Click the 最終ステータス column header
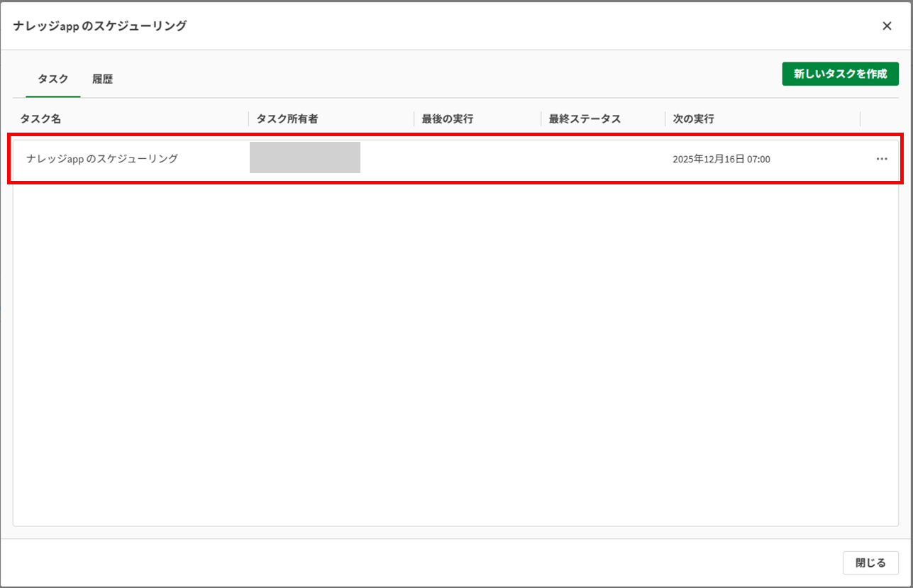913x588 pixels. pos(585,119)
